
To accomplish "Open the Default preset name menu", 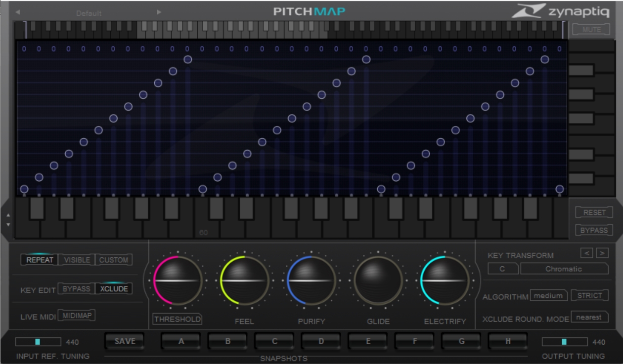I will 89,13.
